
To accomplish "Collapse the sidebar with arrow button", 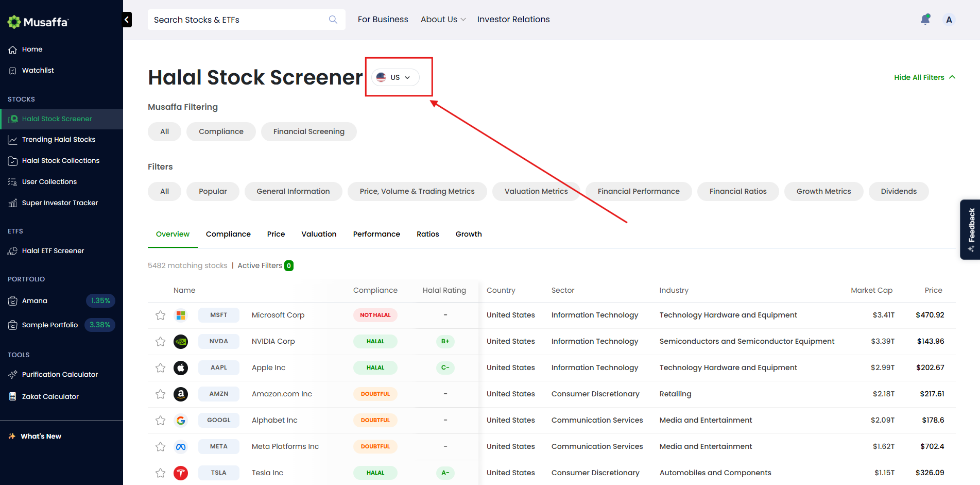I will [127, 20].
